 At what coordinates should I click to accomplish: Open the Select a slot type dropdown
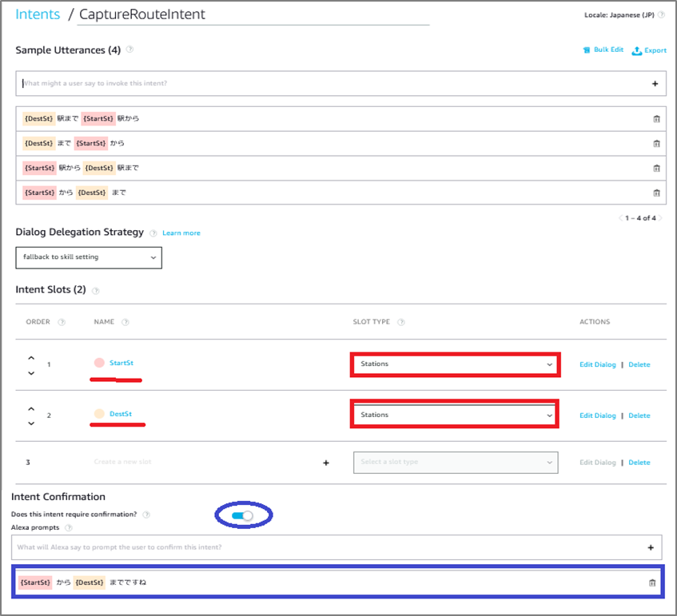click(456, 463)
